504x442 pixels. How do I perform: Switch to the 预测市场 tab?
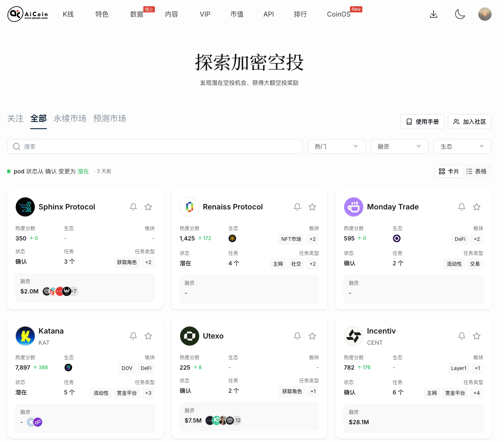tap(110, 118)
